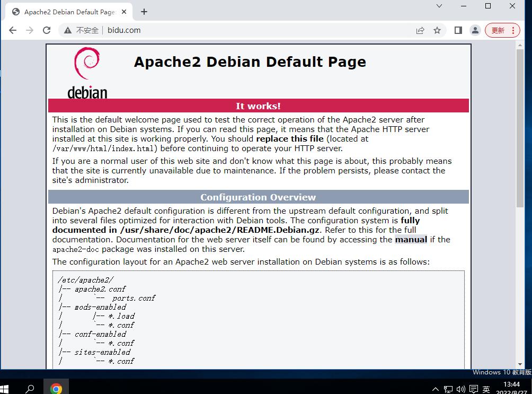Click the 'Apache2 Debian Default Page' heading
The width and height of the screenshot is (532, 394).
(x=250, y=62)
